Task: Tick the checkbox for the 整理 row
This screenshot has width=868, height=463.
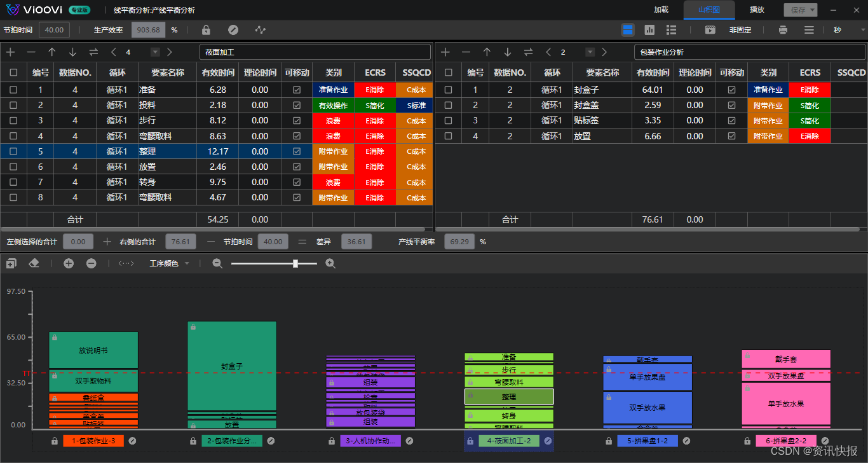Action: [x=13, y=151]
